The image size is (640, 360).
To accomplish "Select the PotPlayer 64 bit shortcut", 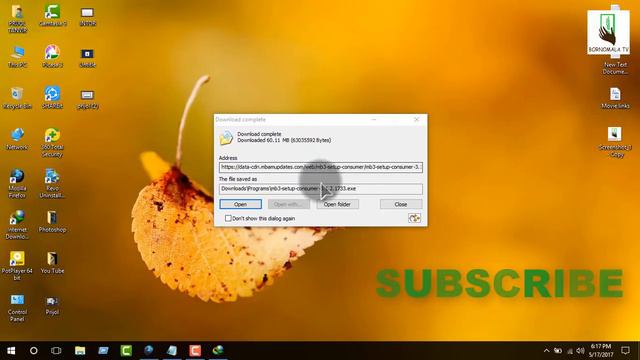I will (17, 266).
